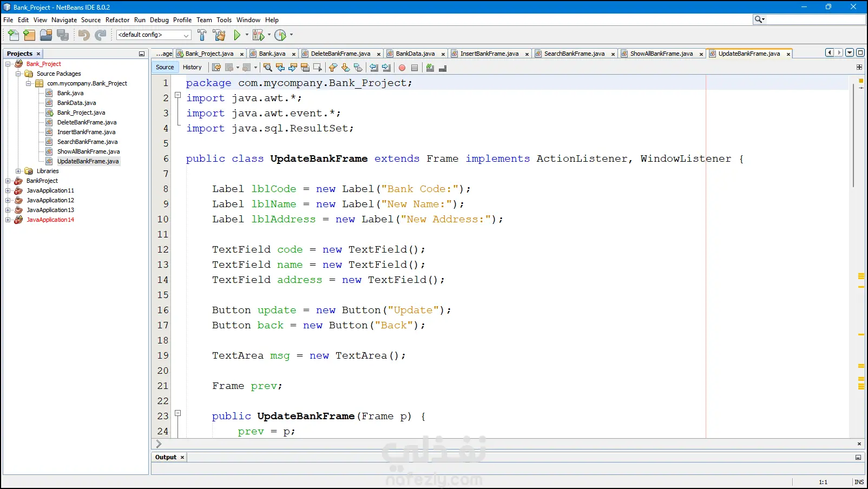The image size is (868, 489).
Task: Click Start Macro Recording red icon
Action: (x=402, y=68)
